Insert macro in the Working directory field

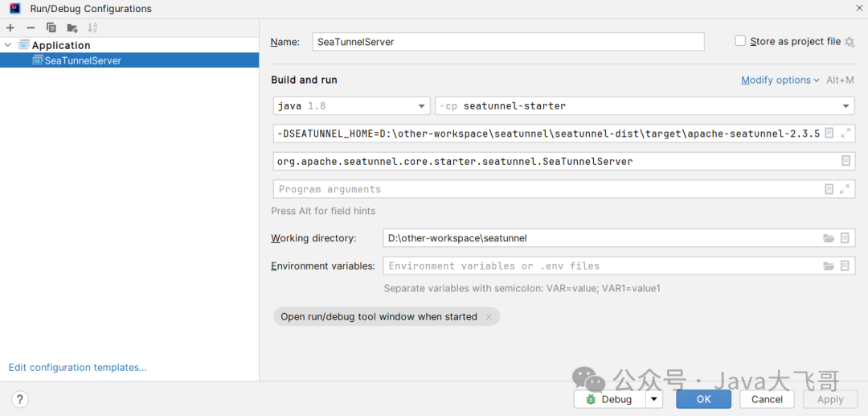pos(845,238)
